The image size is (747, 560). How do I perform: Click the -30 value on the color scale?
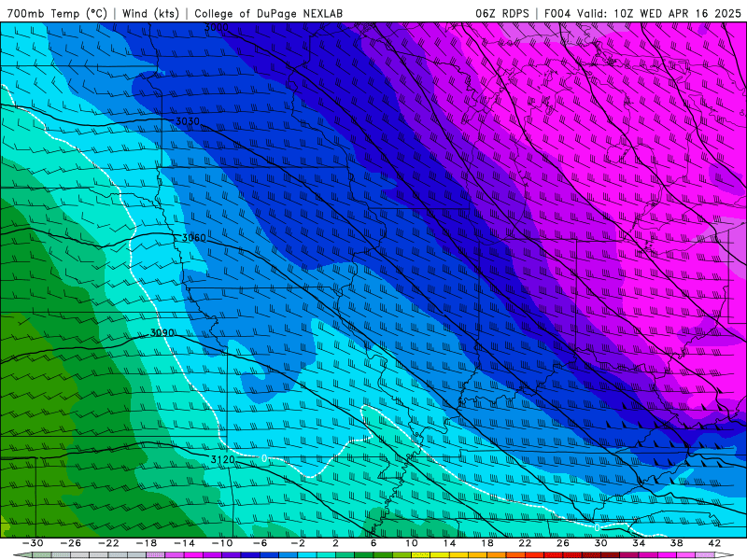click(x=33, y=543)
